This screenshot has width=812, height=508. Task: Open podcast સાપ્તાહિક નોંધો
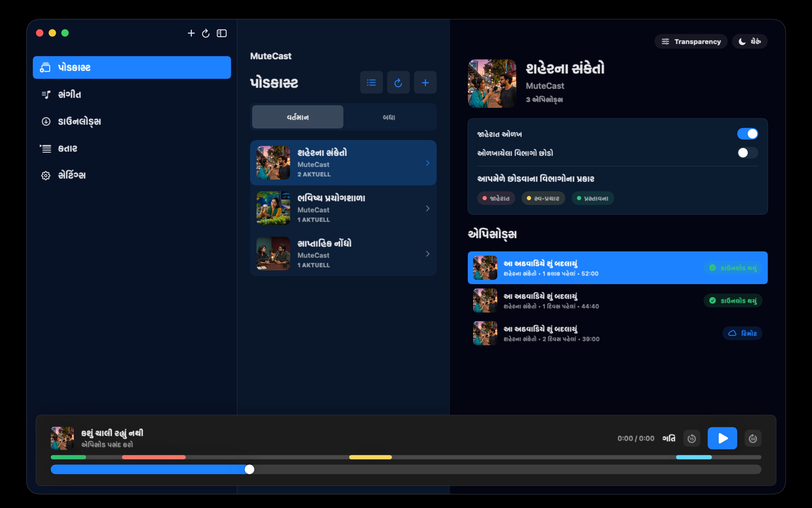point(343,253)
